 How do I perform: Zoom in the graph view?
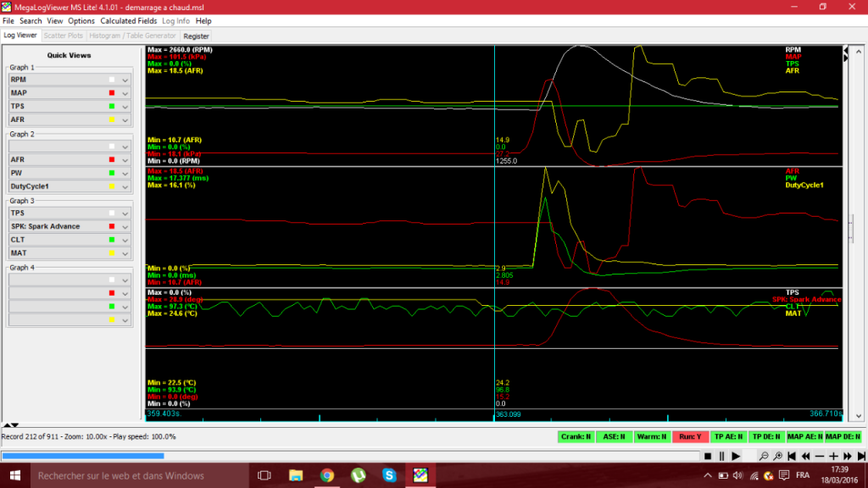tap(778, 457)
